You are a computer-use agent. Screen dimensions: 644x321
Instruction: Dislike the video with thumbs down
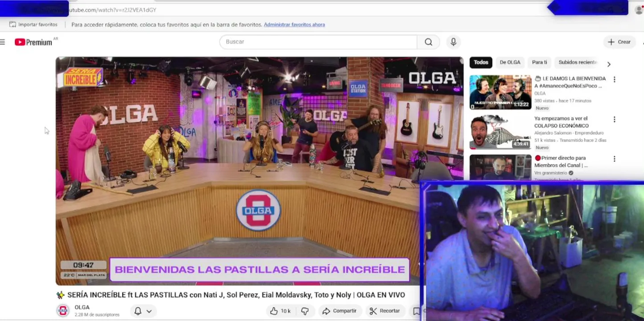pos(305,311)
